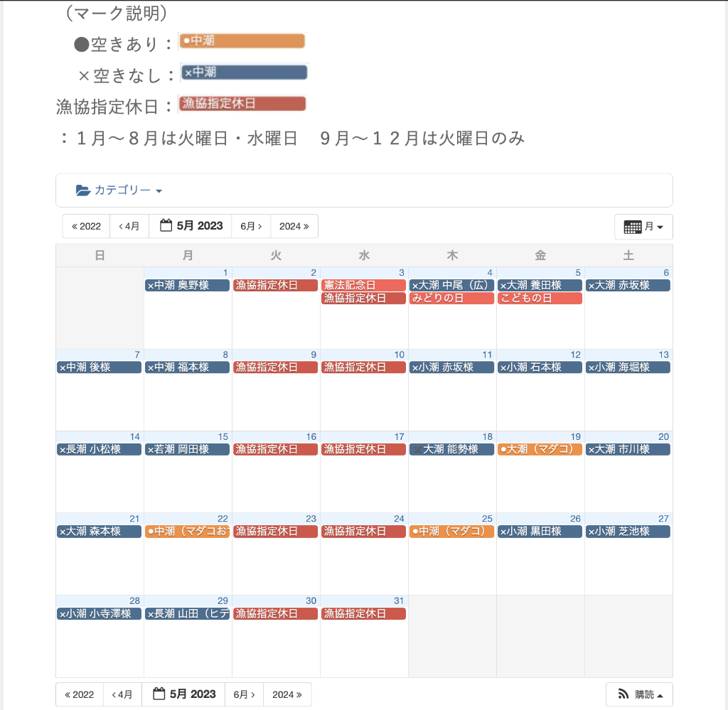The height and width of the screenshot is (710, 728).
Task: Jump to previous month 4月 at top
Action: pos(129,226)
